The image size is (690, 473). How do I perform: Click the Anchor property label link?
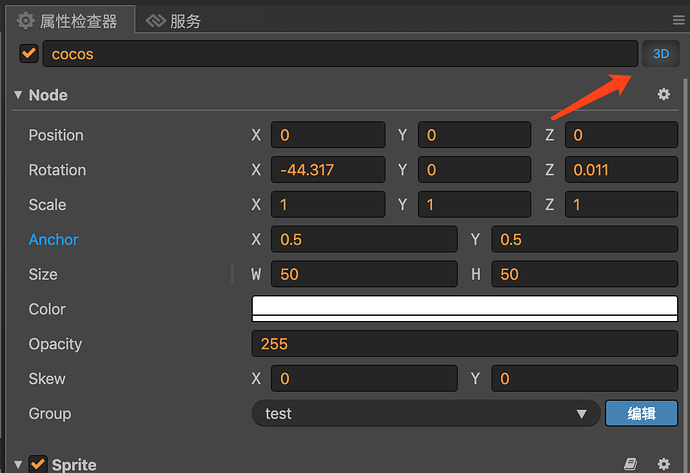53,240
